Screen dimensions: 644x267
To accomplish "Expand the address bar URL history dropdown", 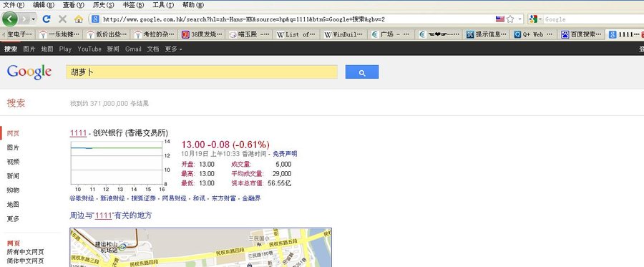I will click(520, 19).
